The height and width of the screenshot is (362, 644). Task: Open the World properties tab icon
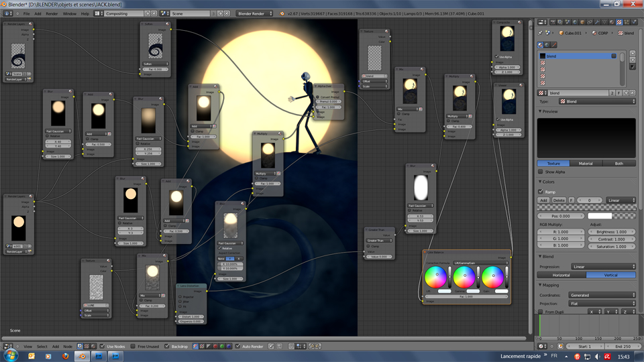(575, 22)
